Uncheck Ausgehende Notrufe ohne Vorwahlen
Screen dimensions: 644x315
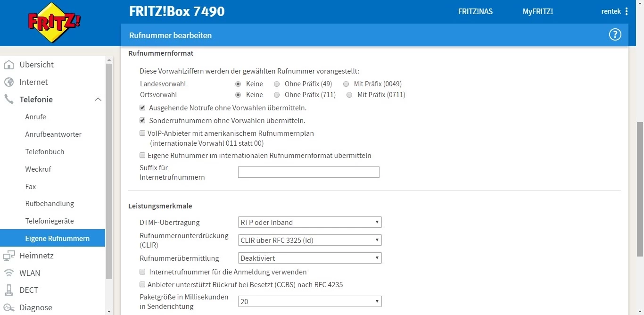[x=142, y=108]
